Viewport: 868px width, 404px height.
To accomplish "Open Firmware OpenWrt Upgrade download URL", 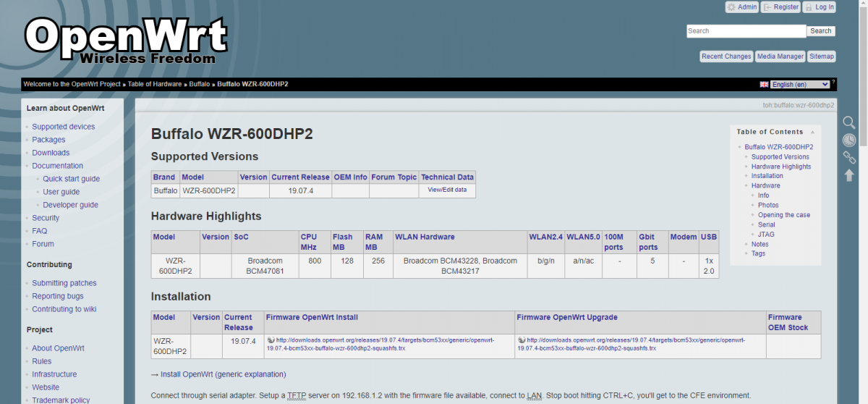I will (x=631, y=344).
